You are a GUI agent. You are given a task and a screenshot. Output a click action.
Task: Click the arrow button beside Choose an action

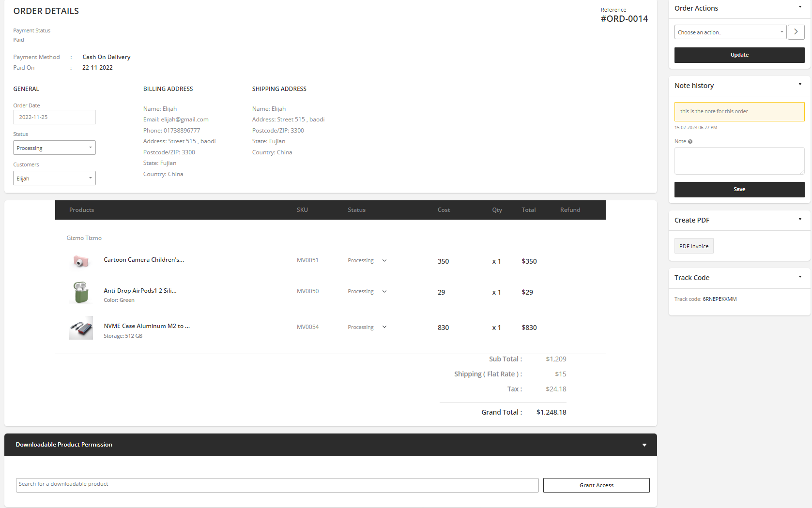tap(796, 32)
